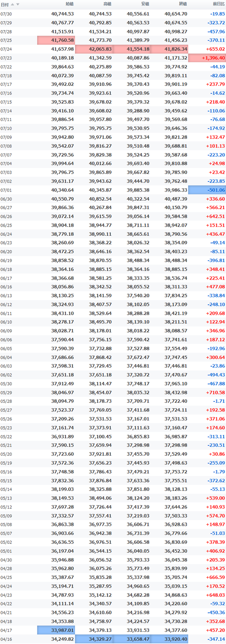The width and height of the screenshot is (226, 644).
Task: Select the red highlighted 41,760.58 opening cell
Action: click(56, 40)
